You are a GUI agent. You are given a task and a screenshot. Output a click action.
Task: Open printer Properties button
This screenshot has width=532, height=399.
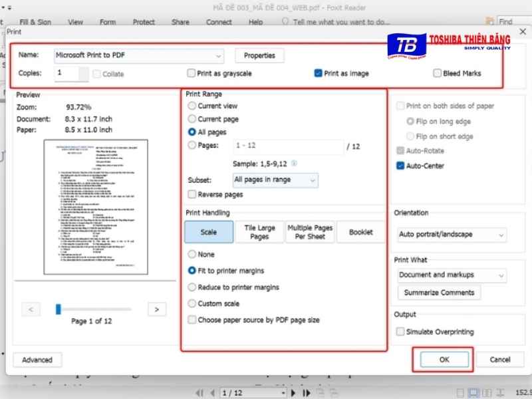[259, 55]
